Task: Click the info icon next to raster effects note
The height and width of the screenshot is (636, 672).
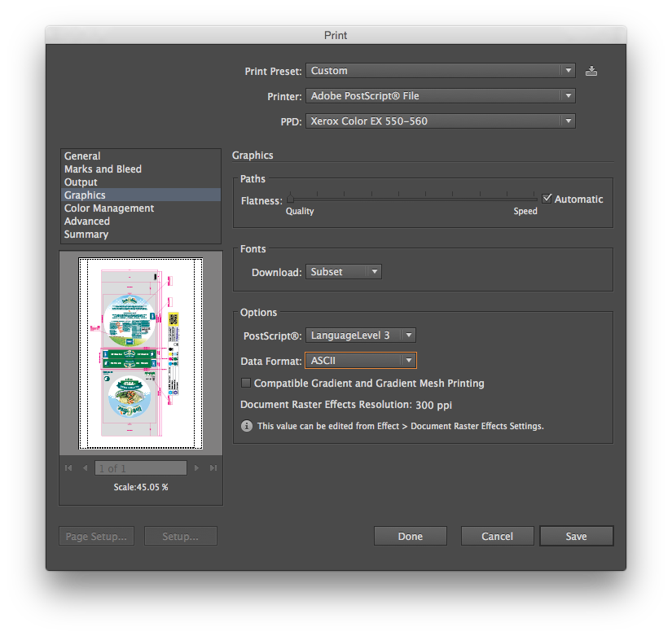Action: (x=246, y=426)
